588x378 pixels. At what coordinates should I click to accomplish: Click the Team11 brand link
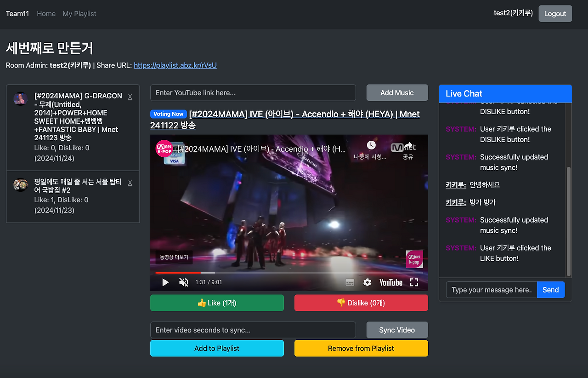(x=17, y=13)
